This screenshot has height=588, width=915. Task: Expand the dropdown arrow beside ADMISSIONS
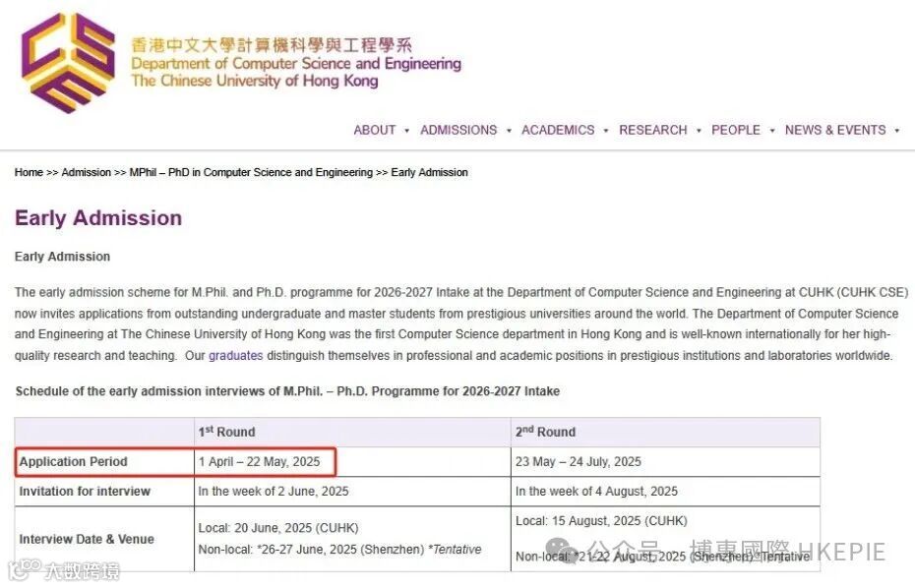pyautogui.click(x=509, y=131)
